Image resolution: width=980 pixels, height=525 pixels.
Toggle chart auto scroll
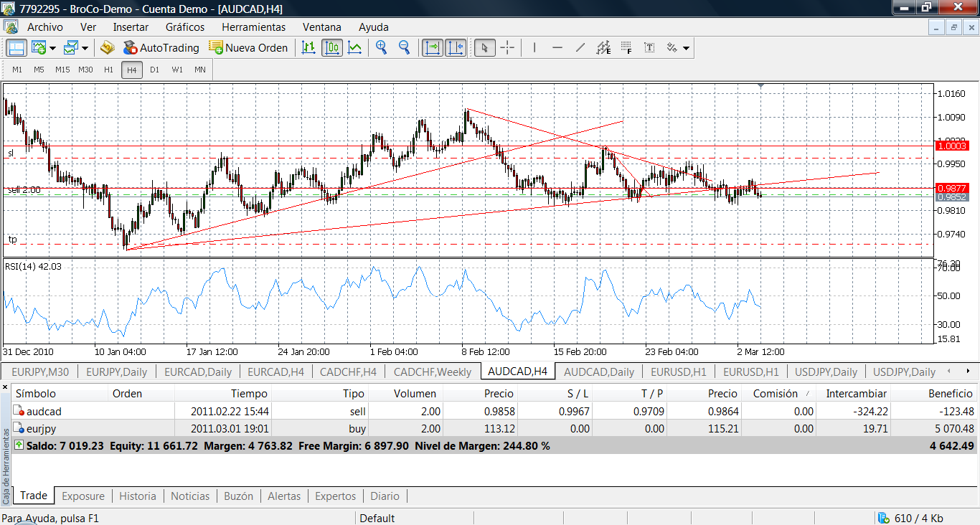[x=433, y=48]
